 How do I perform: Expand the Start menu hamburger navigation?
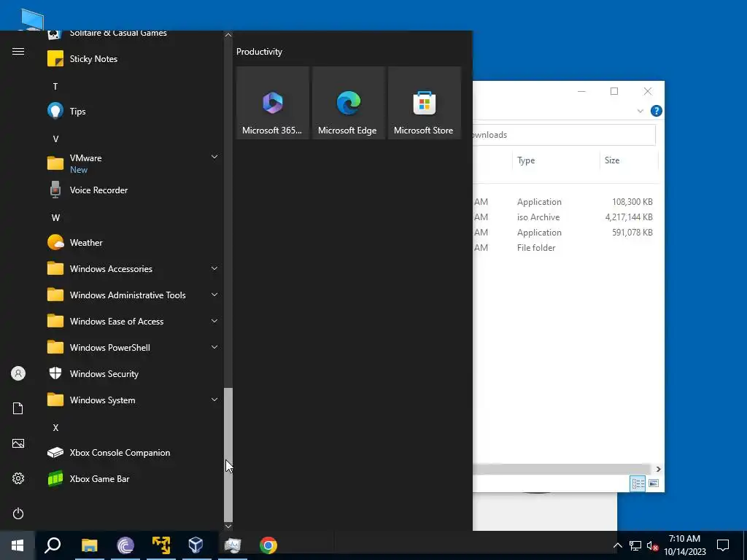pos(18,52)
